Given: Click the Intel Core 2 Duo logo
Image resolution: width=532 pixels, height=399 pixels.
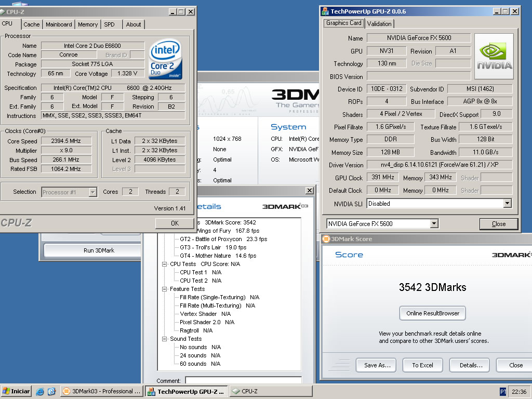Looking at the screenshot, I should tap(165, 59).
